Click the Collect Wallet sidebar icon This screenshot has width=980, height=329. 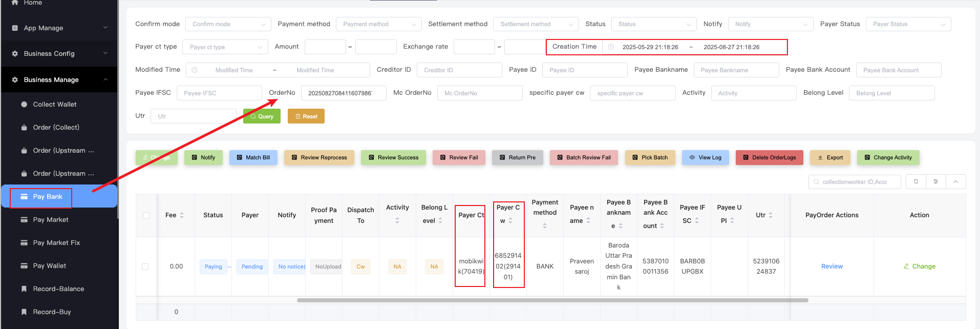24,105
